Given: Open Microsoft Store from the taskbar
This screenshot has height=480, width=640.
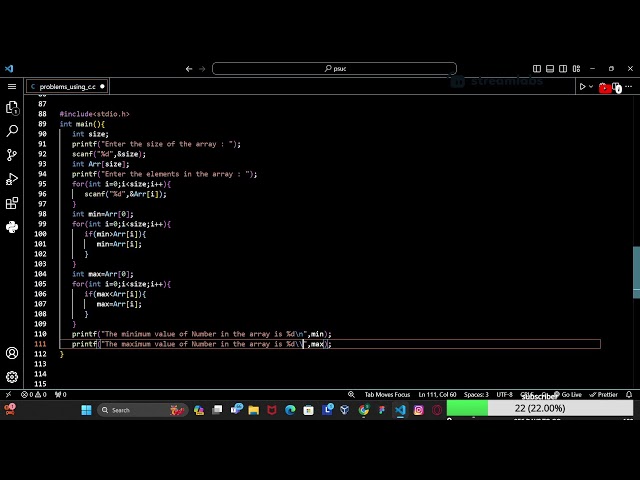Looking at the screenshot, I should pos(309,410).
